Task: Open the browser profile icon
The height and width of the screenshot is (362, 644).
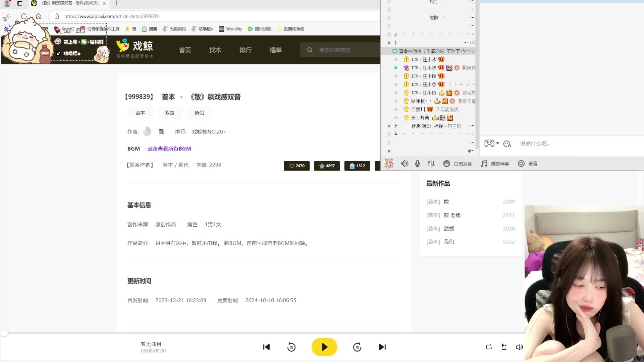Action: click(x=7, y=3)
